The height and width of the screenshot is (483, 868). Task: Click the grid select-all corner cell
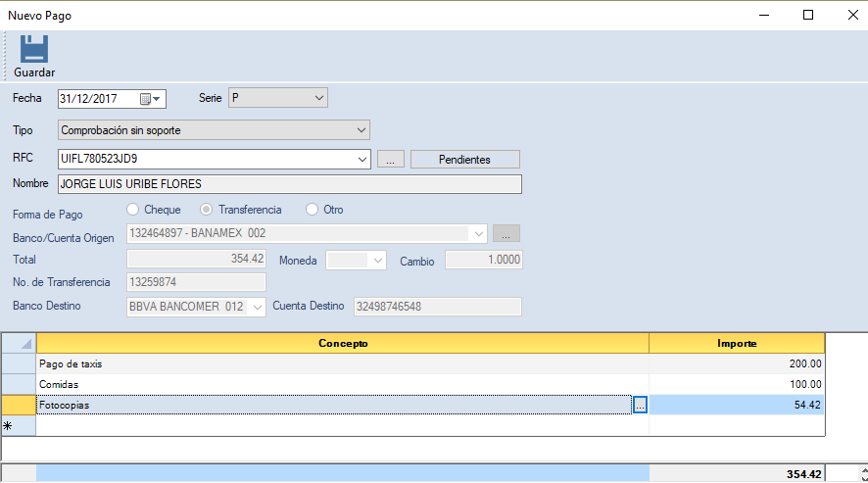pos(19,344)
